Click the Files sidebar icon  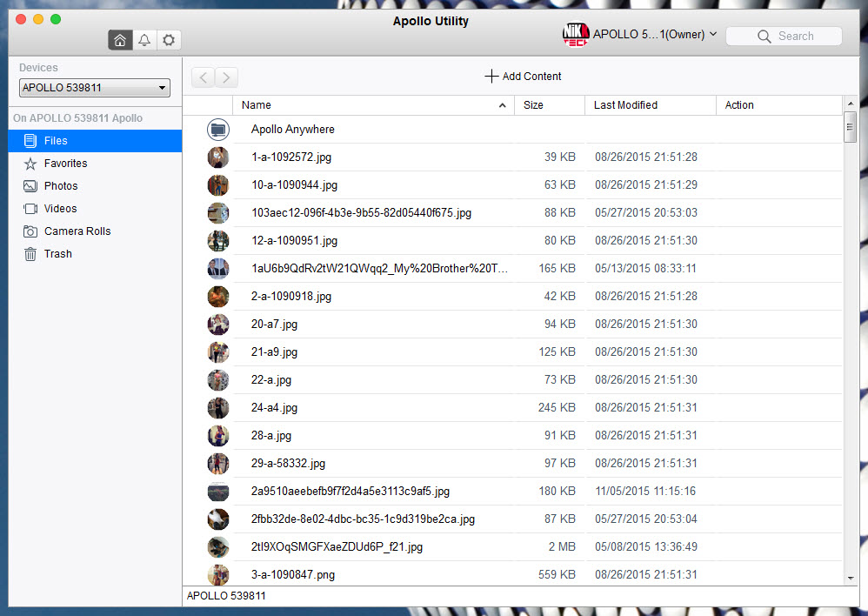(30, 141)
